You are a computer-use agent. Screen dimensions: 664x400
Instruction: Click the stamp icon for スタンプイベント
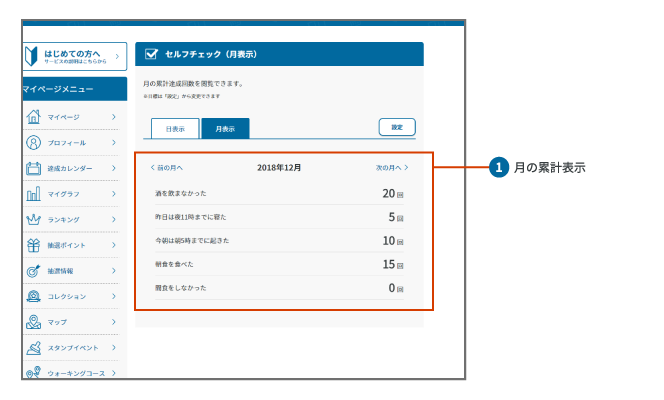coord(33,348)
